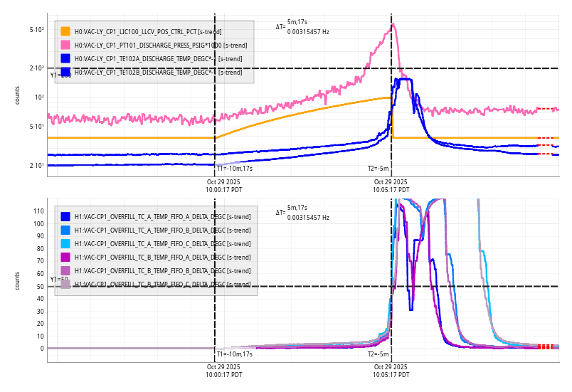Click the pink PT101_DISCHARGE_PRESS legend swatch

tap(65, 45)
